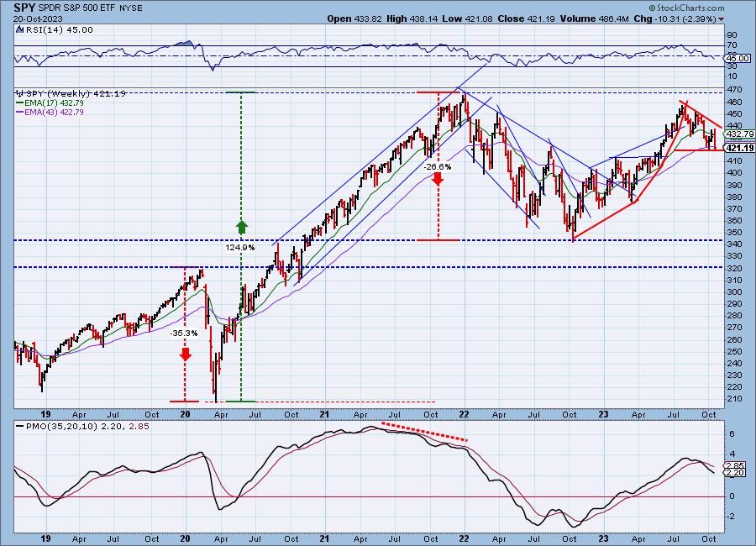756x546 pixels.
Task: Click the red dotted divergence line on PMO
Action: tap(424, 432)
